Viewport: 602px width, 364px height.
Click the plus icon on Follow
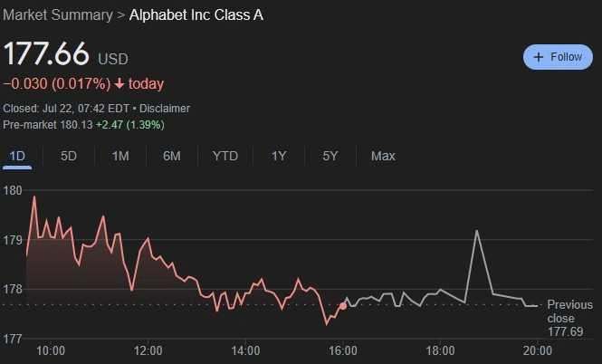[x=539, y=56]
